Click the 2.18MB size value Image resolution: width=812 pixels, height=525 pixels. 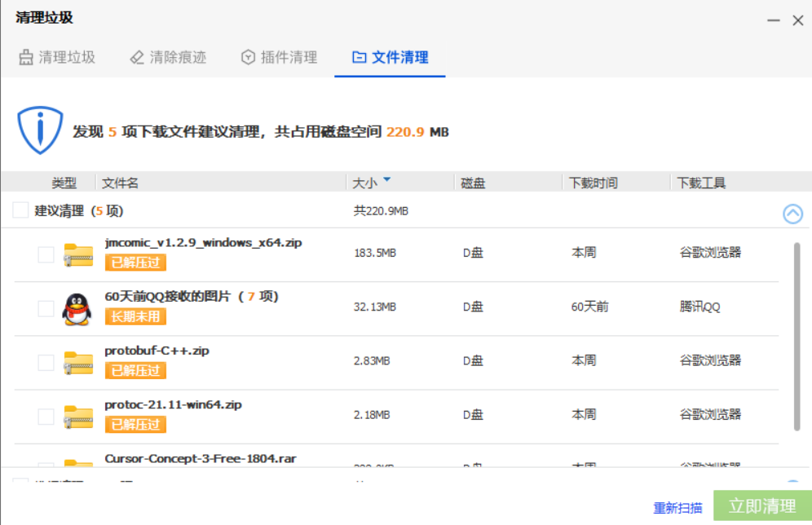pos(372,415)
